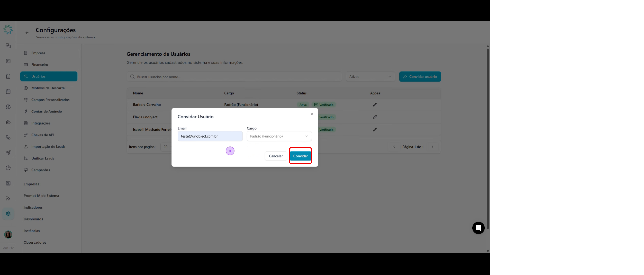
Task: Click the app logo icon
Action: tap(8, 29)
